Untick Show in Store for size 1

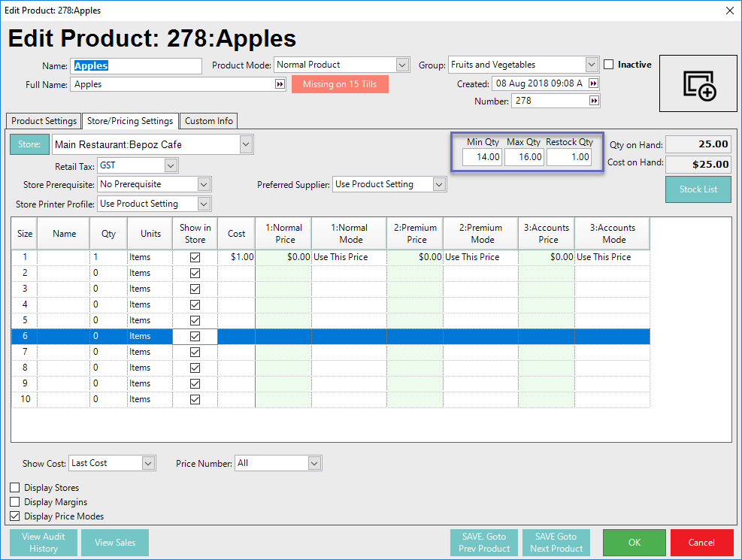coord(195,257)
